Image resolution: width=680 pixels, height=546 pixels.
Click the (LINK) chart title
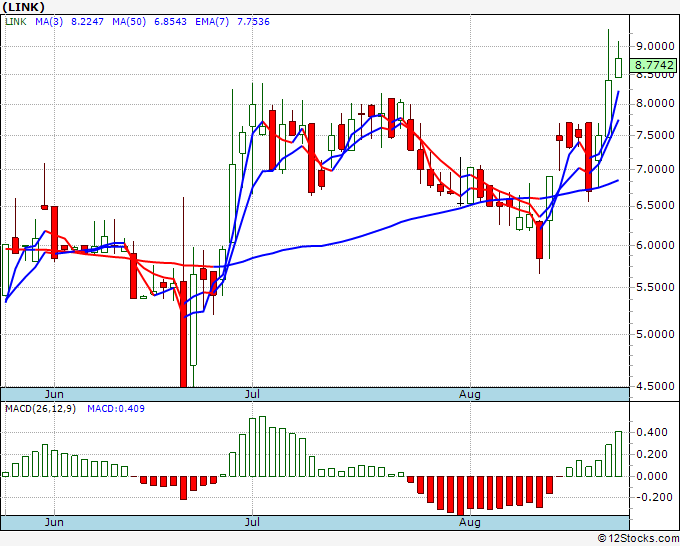pos(23,7)
